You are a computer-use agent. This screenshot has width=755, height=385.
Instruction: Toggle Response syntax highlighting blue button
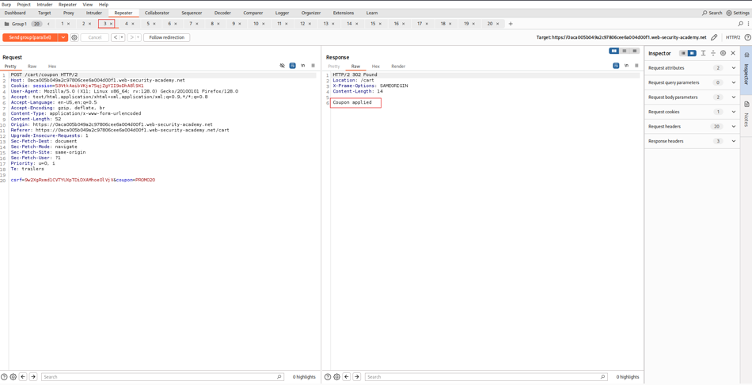coord(616,65)
